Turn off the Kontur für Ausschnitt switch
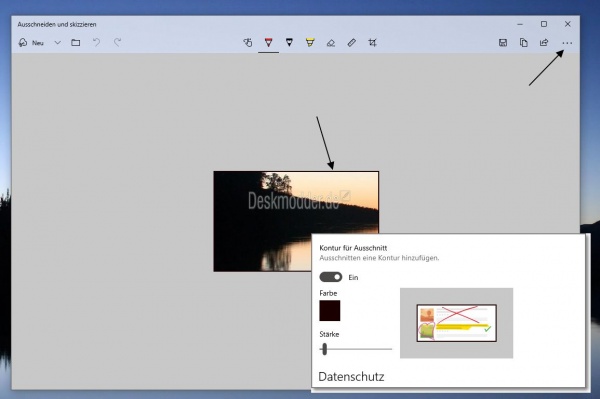 [331, 277]
